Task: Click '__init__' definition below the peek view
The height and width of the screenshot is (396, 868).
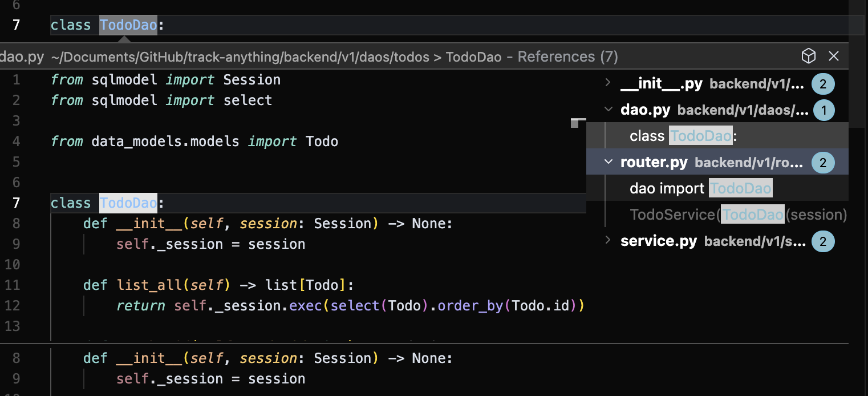Action: tap(149, 358)
